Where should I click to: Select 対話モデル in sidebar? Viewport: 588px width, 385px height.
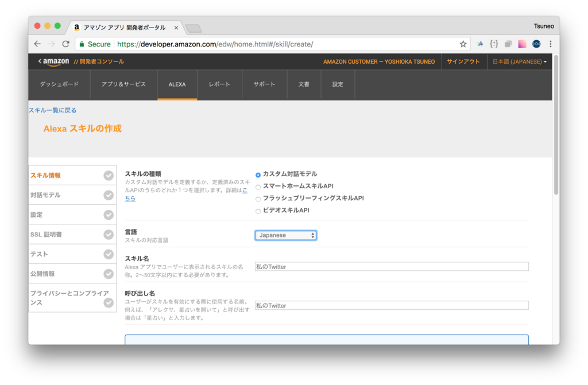(72, 195)
